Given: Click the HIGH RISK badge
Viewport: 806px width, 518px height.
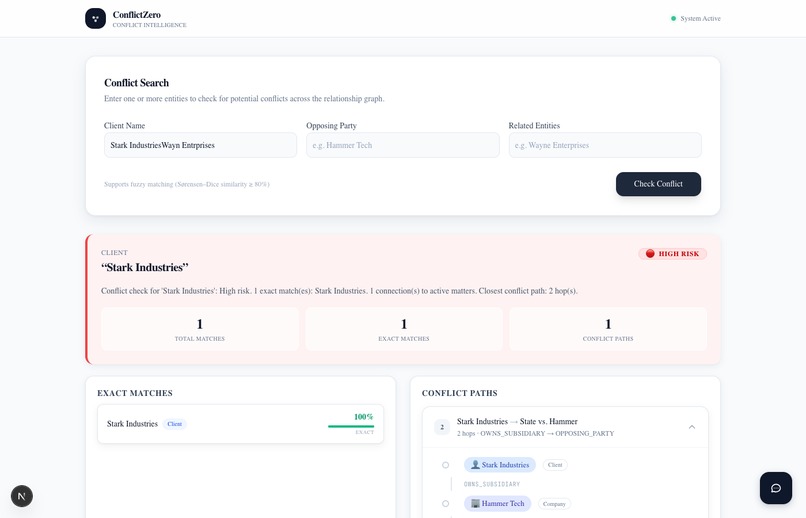Looking at the screenshot, I should click(672, 254).
